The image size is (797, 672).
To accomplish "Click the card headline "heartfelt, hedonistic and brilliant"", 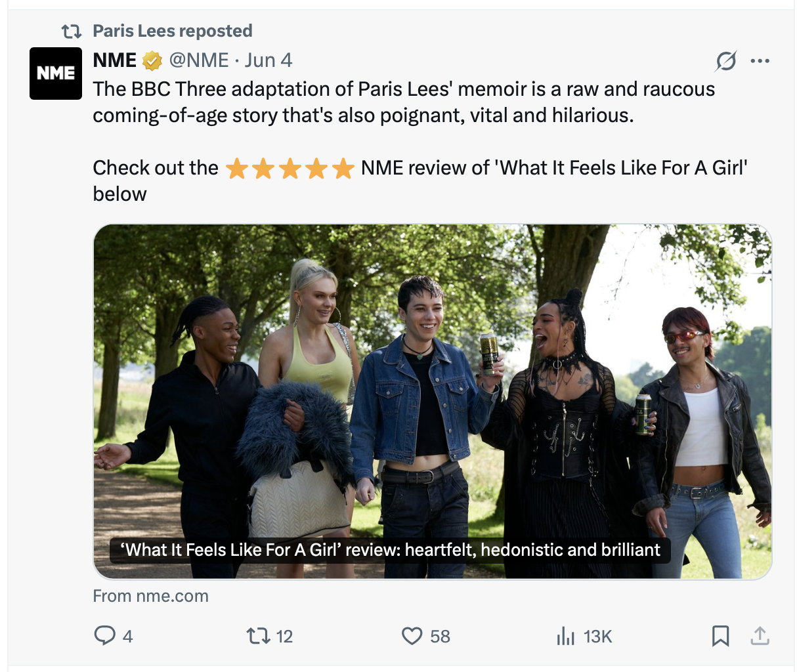I will [390, 550].
